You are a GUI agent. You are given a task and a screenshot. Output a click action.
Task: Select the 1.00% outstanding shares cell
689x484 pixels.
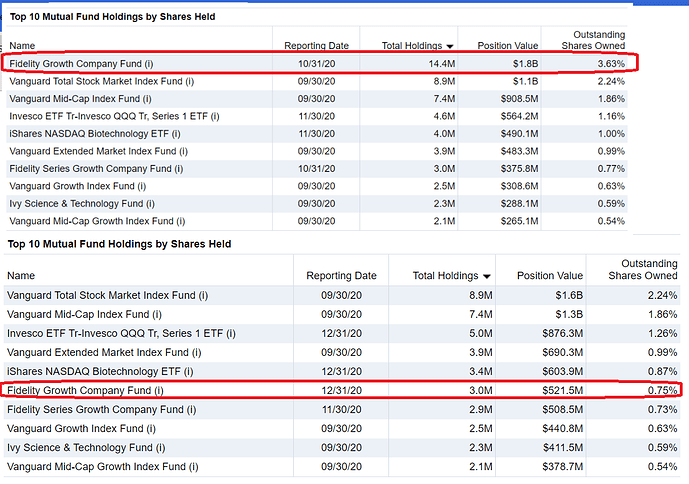[611, 134]
